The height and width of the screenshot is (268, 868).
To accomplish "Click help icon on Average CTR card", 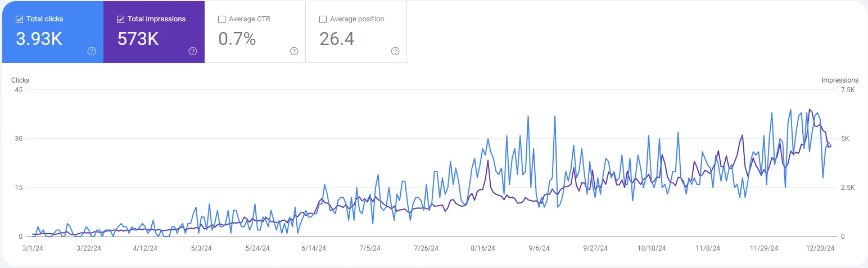I will 294,51.
